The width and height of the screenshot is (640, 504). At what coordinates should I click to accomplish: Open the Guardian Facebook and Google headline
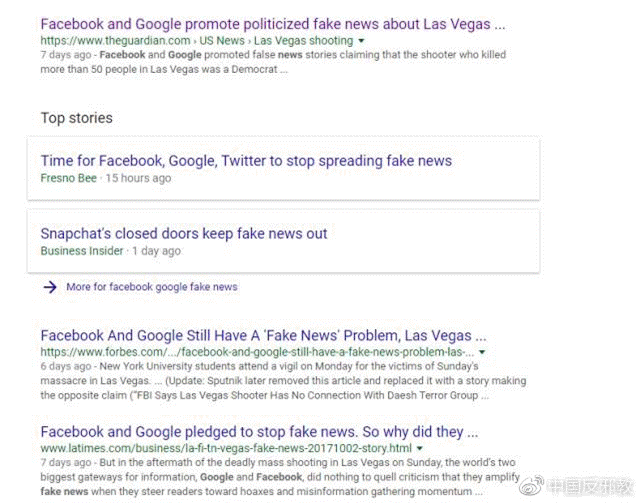pos(273,24)
